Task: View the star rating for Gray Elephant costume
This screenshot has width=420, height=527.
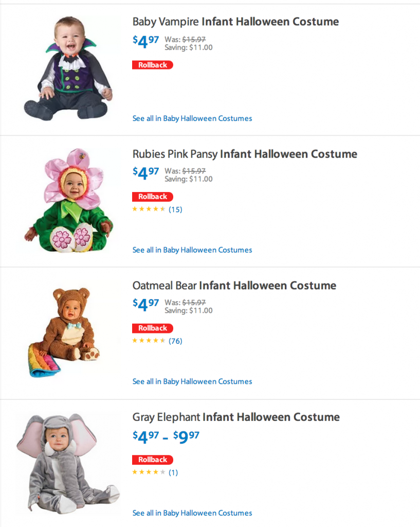Action: pyautogui.click(x=149, y=472)
